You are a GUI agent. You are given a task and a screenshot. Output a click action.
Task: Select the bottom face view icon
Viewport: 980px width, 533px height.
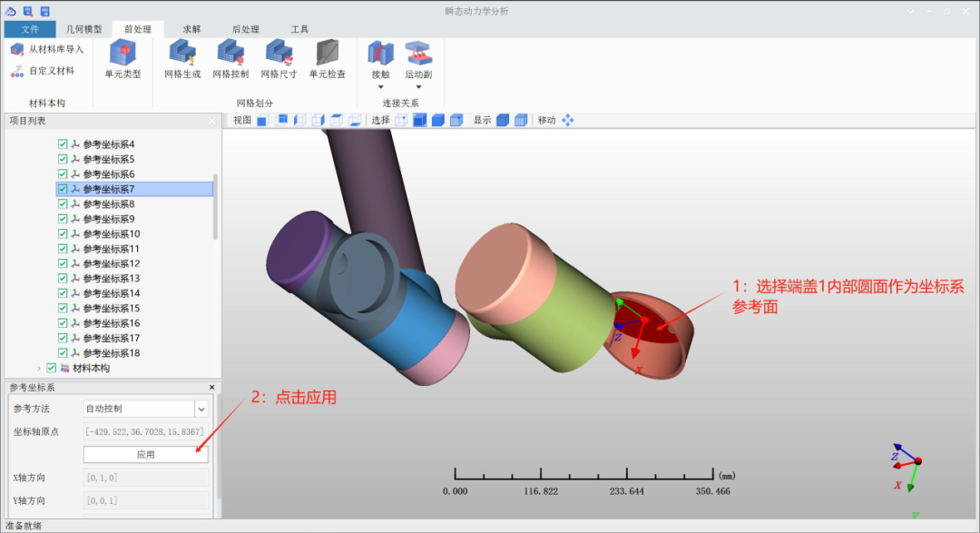pos(355,120)
